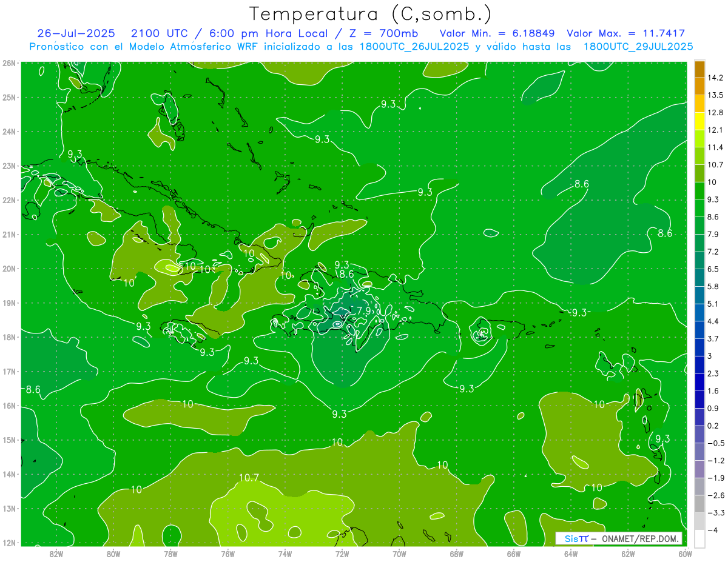Click the 19N latitude axis label
The image size is (728, 562).
(8, 303)
